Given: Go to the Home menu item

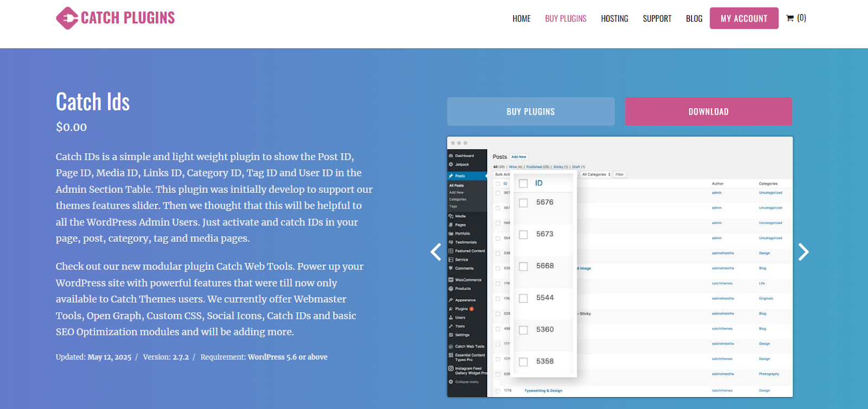Looking at the screenshot, I should [521, 18].
